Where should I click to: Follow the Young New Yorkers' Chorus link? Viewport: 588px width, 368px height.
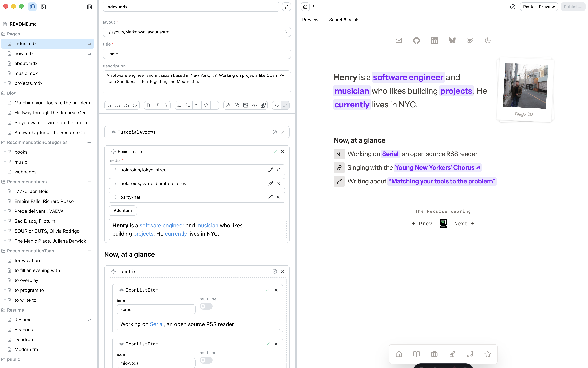(x=437, y=168)
